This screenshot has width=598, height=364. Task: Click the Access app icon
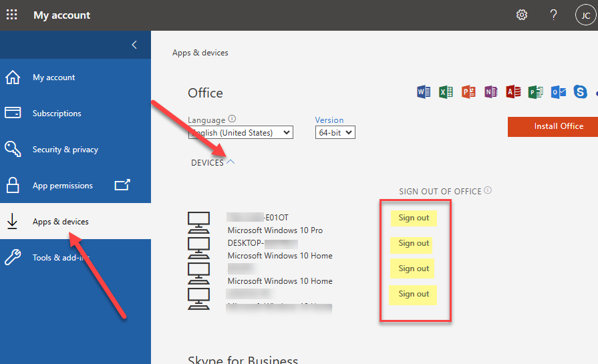513,92
